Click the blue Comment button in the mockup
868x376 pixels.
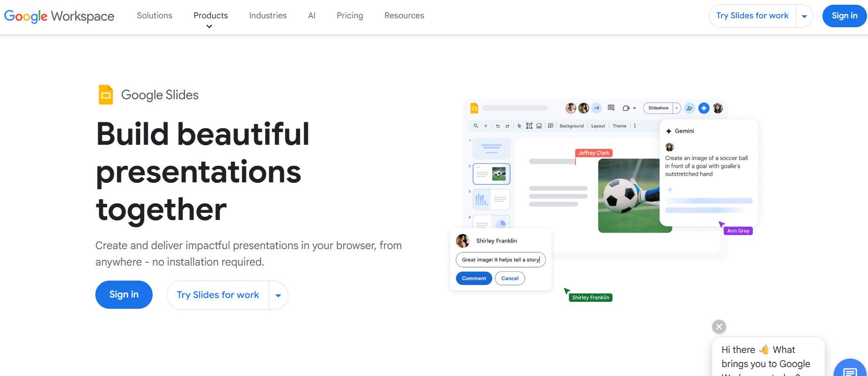474,278
